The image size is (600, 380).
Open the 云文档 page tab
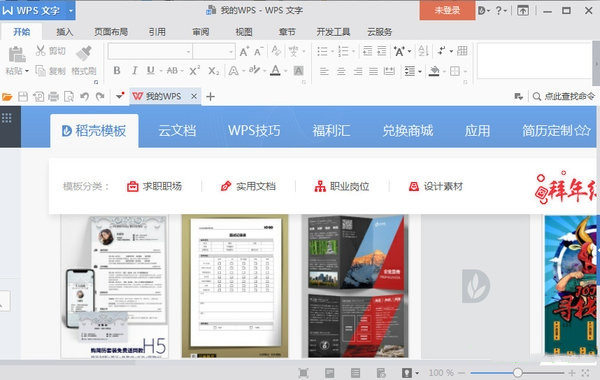click(177, 130)
